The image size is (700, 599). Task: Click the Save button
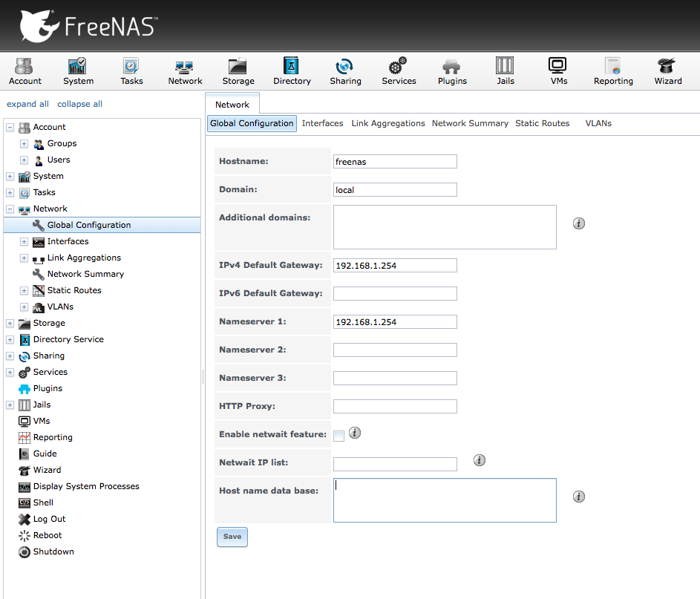232,537
